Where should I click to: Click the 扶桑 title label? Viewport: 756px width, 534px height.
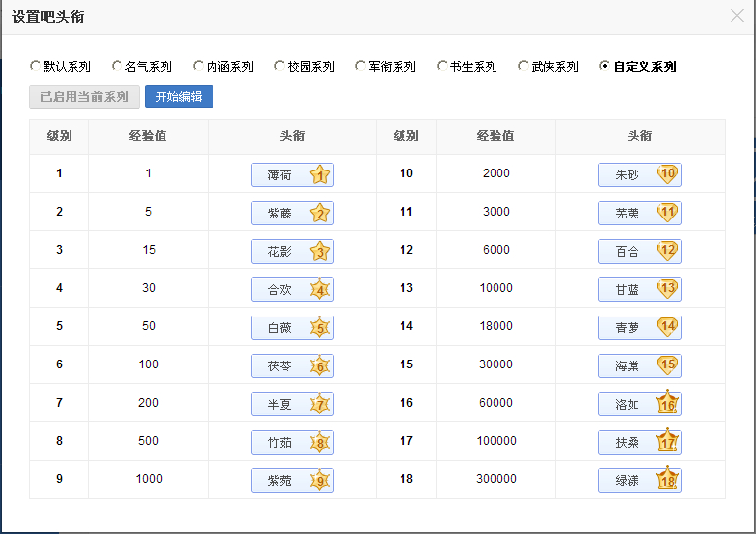(627, 442)
